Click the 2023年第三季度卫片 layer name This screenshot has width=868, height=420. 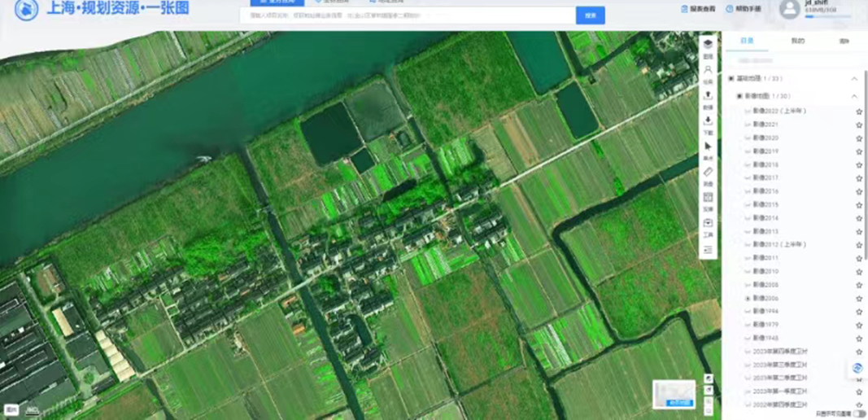(779, 365)
